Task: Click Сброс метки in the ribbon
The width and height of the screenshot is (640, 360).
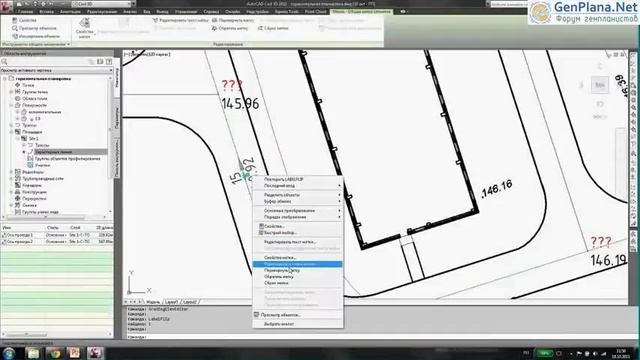Action: [273, 28]
